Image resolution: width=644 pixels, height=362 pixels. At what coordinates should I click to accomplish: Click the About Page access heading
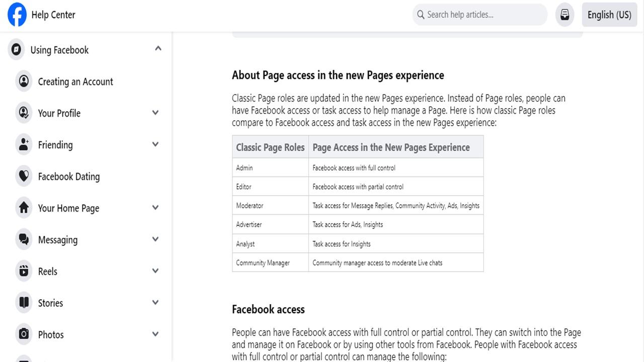tap(338, 75)
